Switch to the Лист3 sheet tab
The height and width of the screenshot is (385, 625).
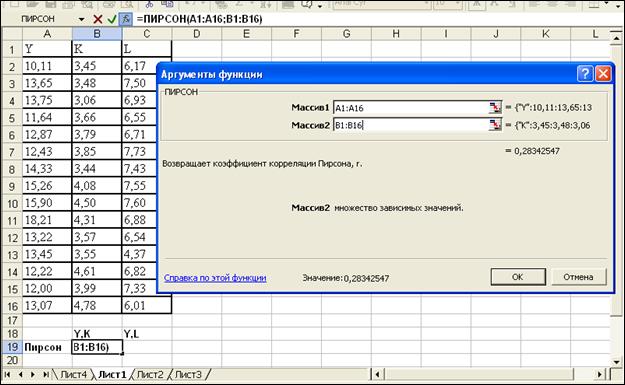(x=188, y=375)
